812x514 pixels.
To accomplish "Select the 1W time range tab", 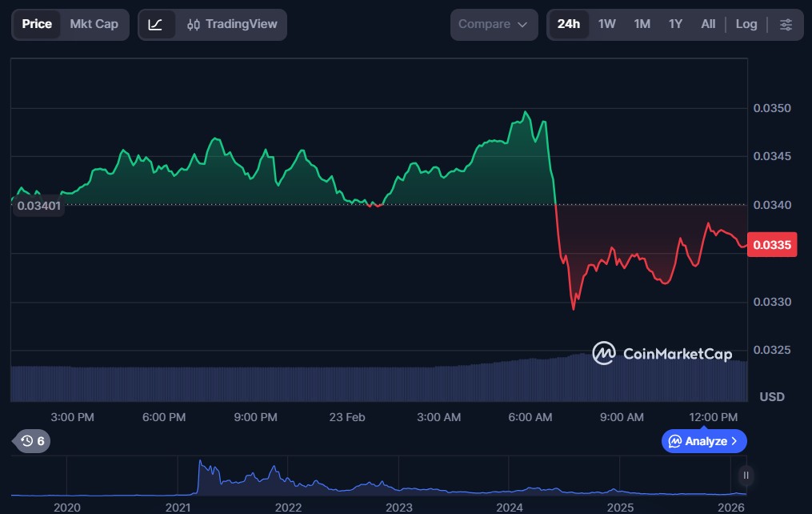I will tap(606, 24).
